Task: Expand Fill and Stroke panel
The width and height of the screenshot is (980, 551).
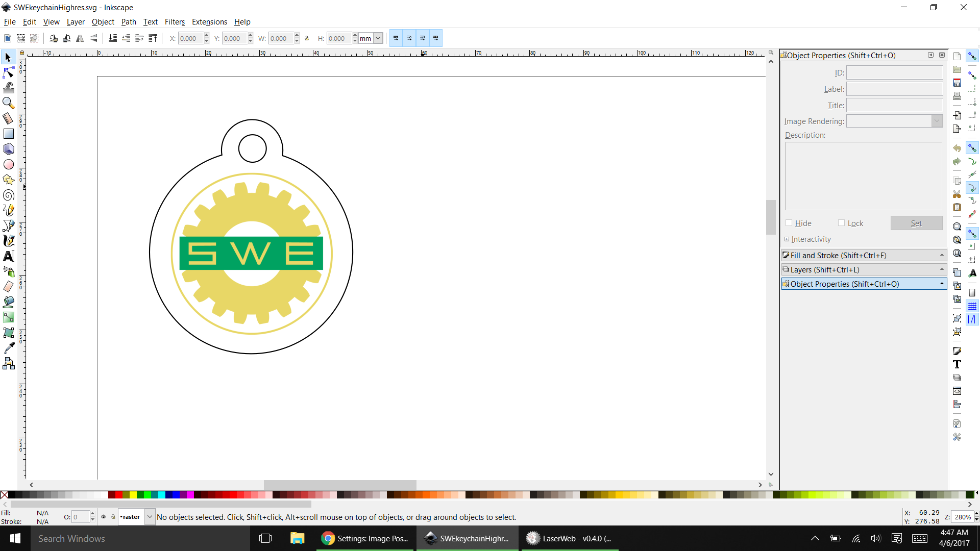Action: click(x=864, y=255)
